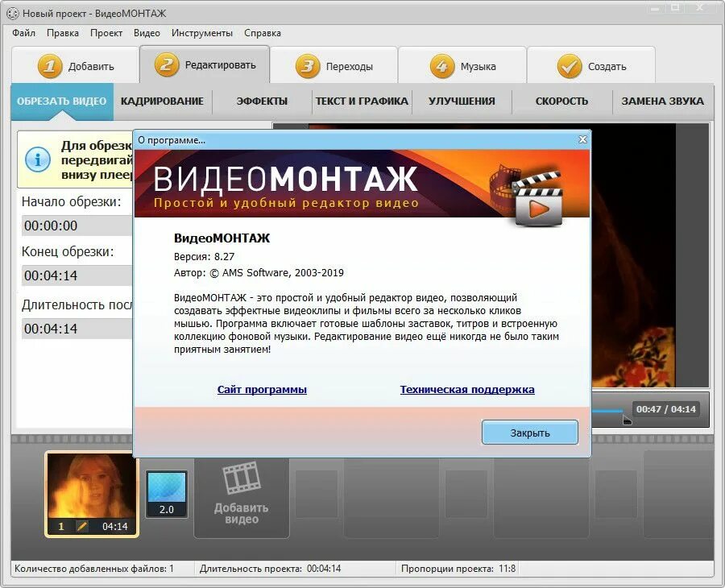Click the 04:14 duration label on clip 1
Viewport: 725px width, 588px height.
[114, 526]
